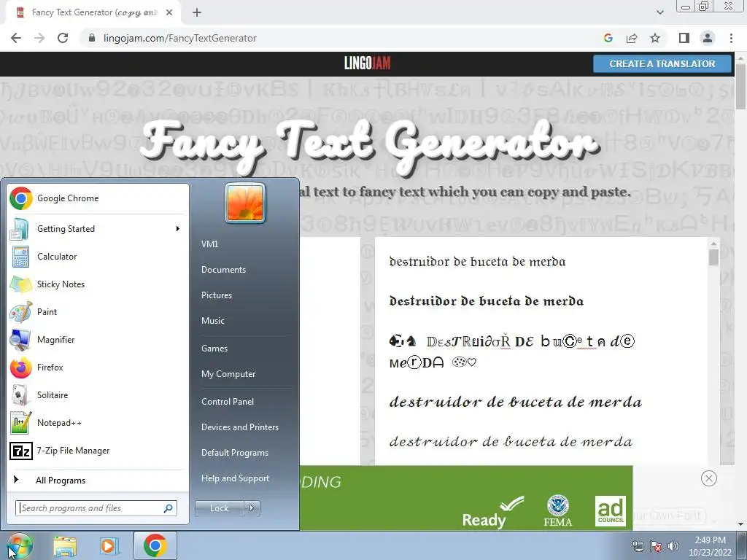
Task: Launch Paint from the Start menu
Action: (98, 312)
